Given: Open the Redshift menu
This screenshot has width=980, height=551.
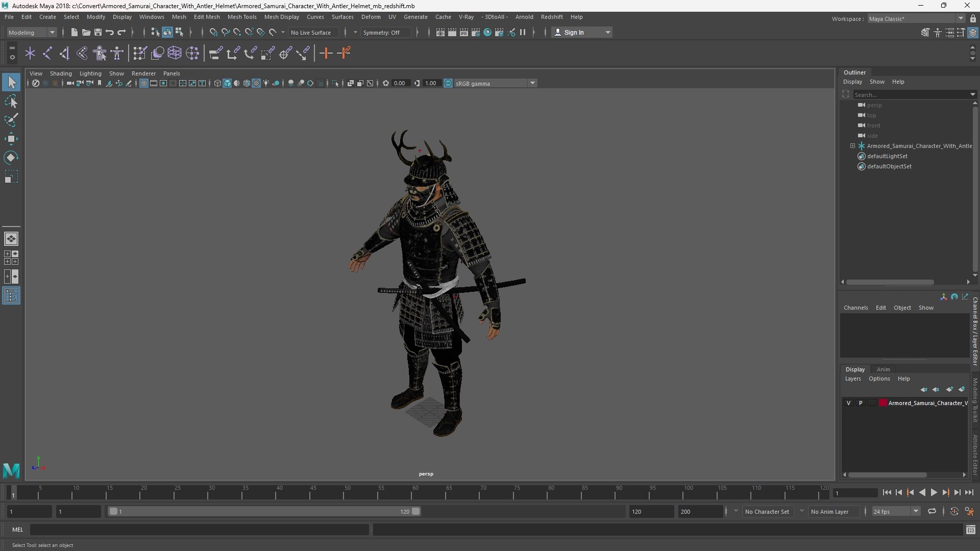Looking at the screenshot, I should 552,17.
